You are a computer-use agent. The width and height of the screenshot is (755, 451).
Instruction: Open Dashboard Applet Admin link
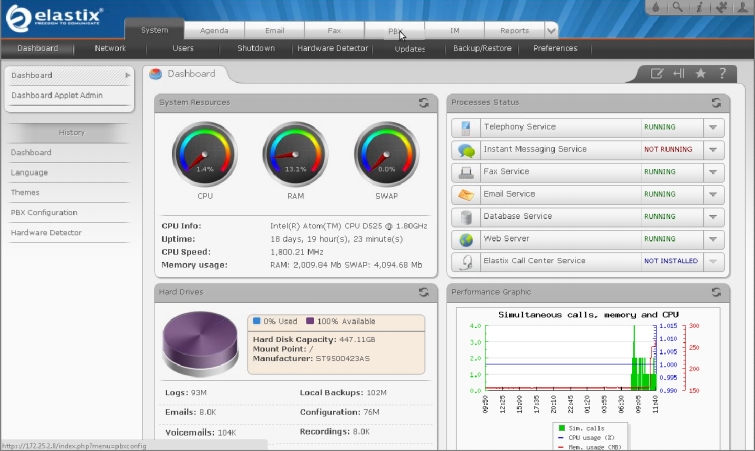click(x=57, y=96)
